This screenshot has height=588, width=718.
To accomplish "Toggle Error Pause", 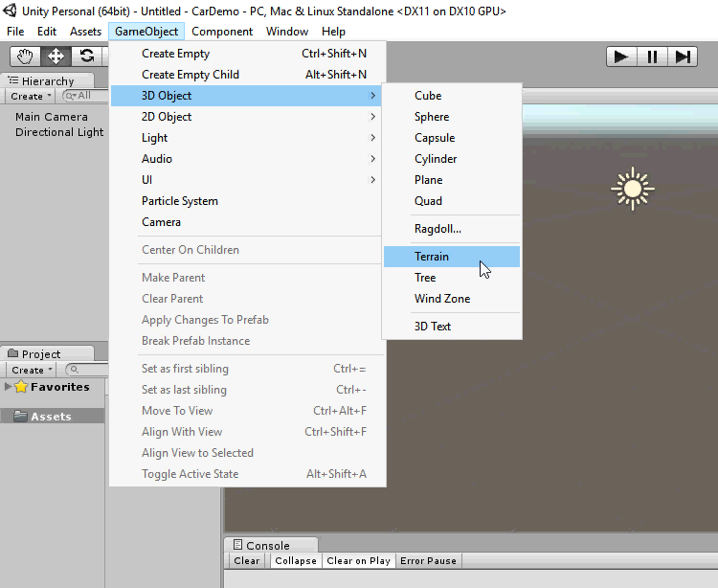I will [428, 560].
